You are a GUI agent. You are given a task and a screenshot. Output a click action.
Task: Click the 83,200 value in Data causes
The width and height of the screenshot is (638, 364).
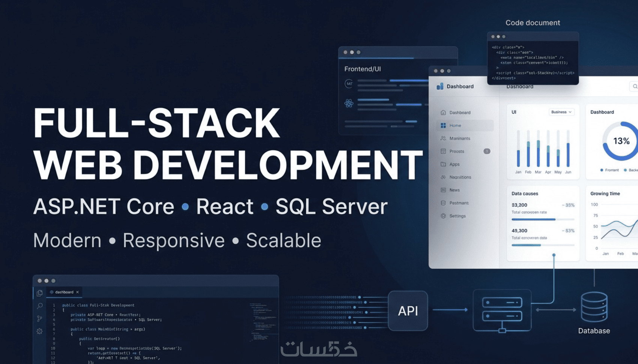coord(519,205)
